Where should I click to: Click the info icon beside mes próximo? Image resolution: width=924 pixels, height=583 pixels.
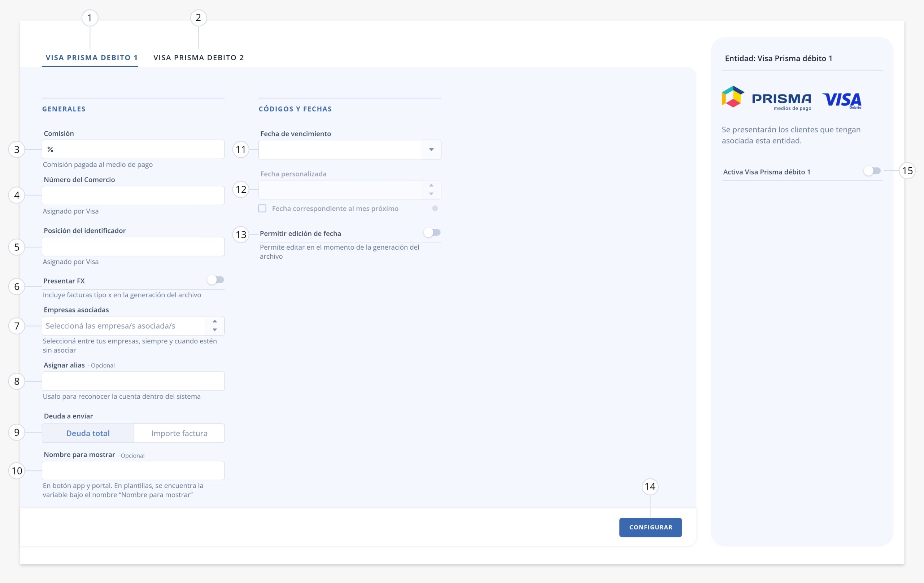click(435, 208)
